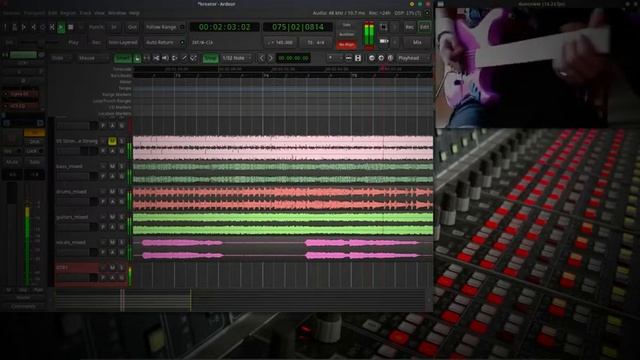640x360 pixels.
Task: Open the Session menu
Action: coord(12,13)
